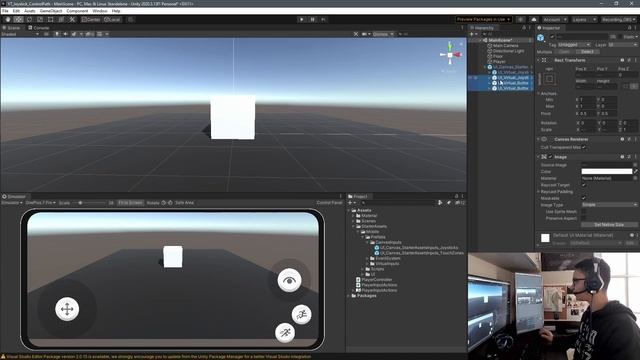Open Image component context menu
The width and height of the screenshot is (640, 360).
pyautogui.click(x=635, y=157)
